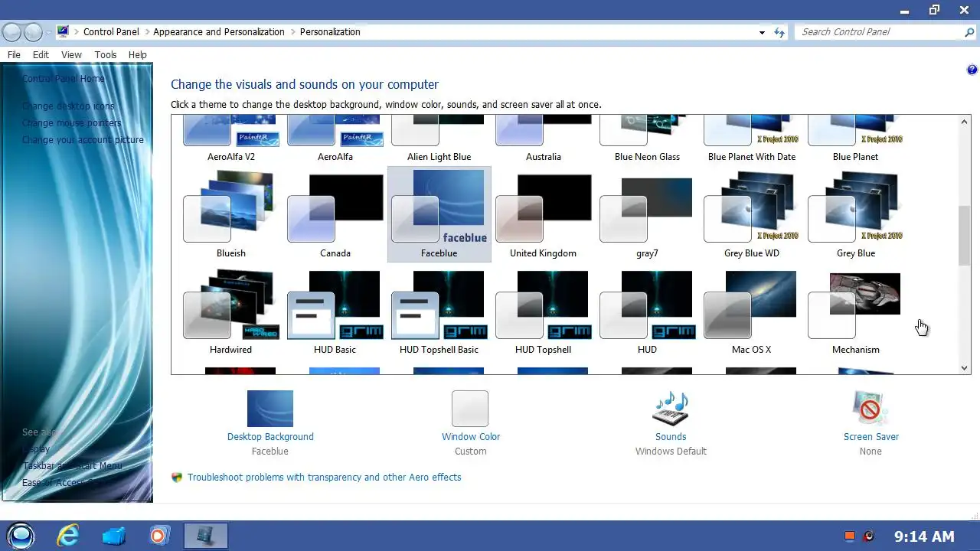Apply the Mechanism theme
980x551 pixels.
click(856, 311)
